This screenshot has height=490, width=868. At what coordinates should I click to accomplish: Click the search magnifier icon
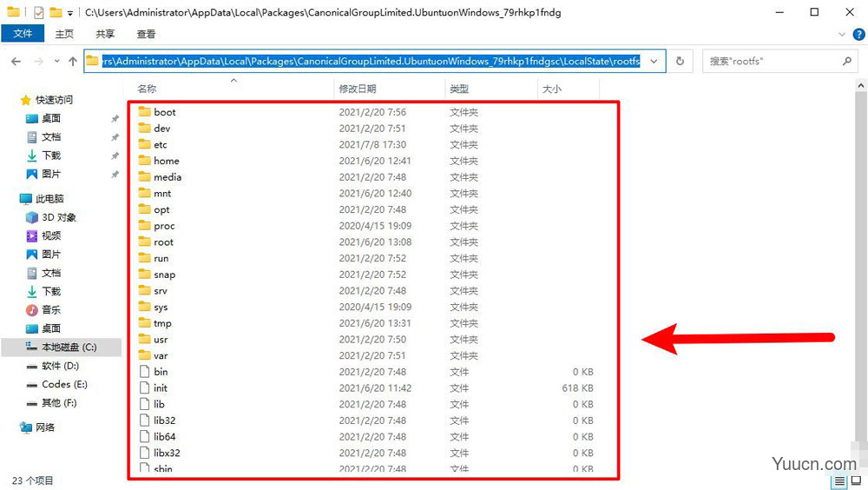846,61
